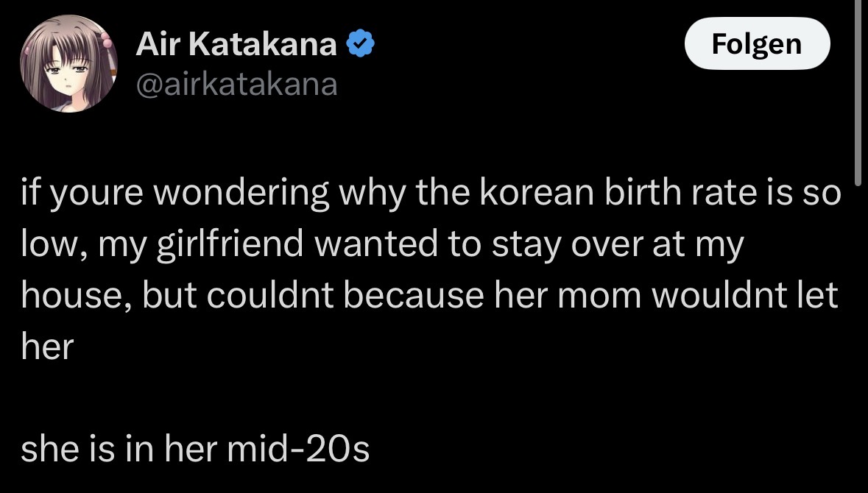Click the lone word "her" on line four
Screen dimensions: 868x493
tap(47, 346)
